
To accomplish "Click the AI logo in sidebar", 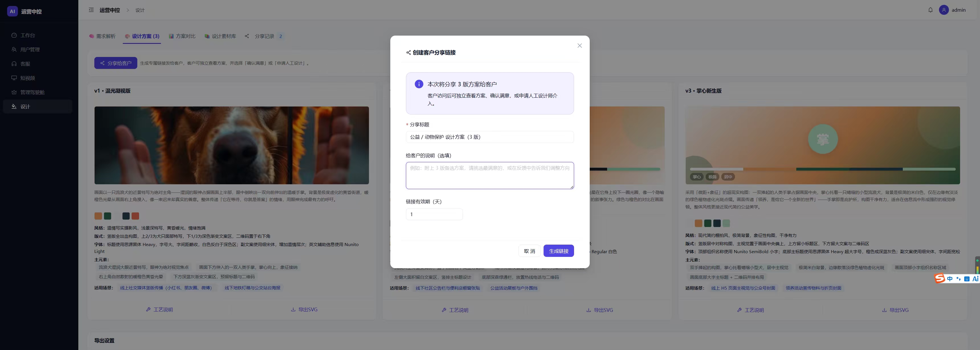I will tap(12, 11).
